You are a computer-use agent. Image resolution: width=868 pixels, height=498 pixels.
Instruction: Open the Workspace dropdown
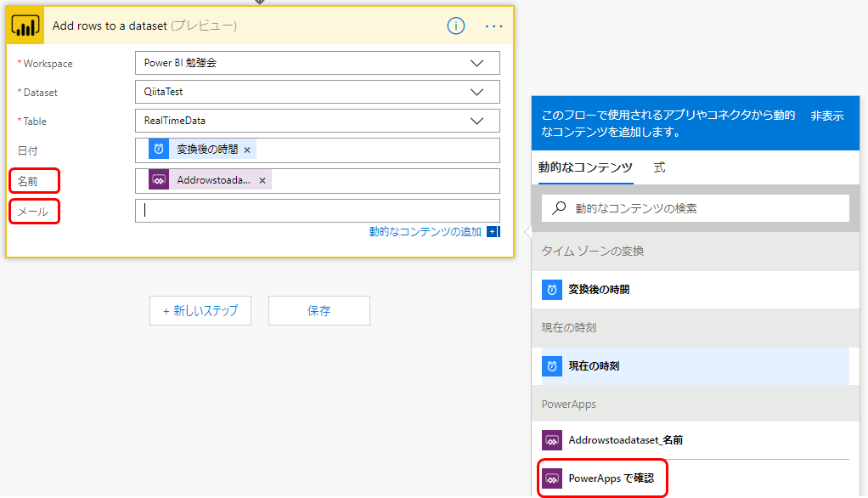tap(476, 63)
